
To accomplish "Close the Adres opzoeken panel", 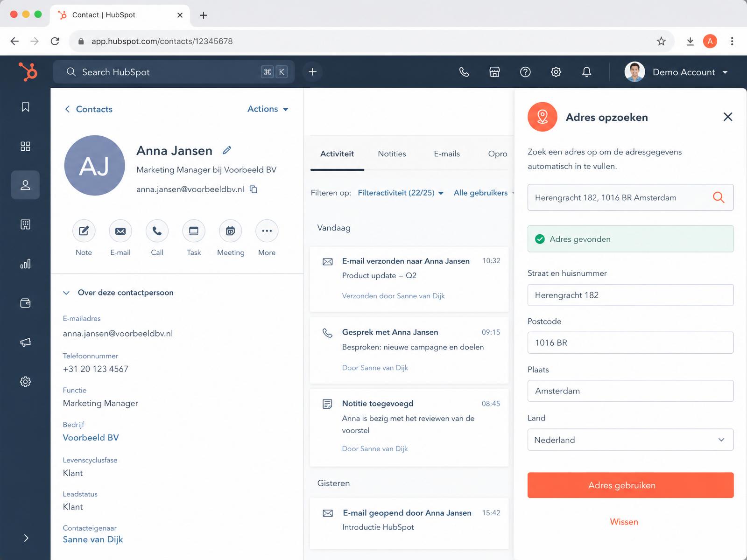I will coord(728,117).
